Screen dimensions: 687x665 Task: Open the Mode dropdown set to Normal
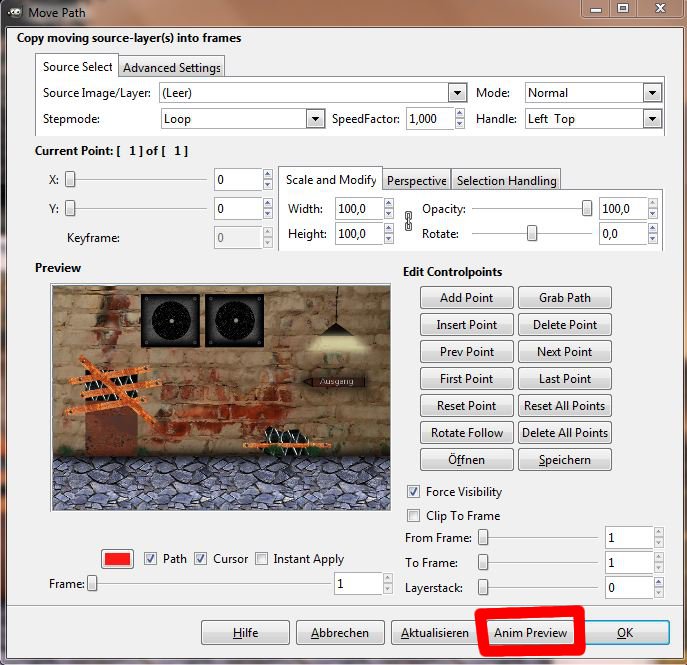pos(593,93)
